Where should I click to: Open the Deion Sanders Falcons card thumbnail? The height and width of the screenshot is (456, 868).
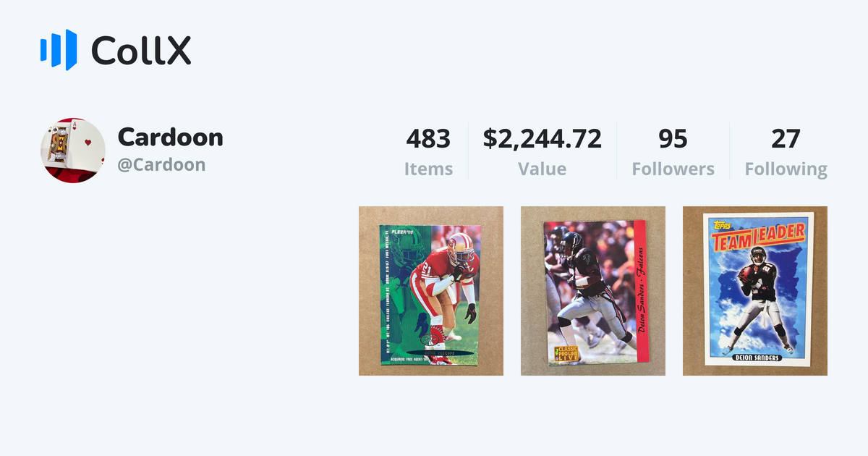593,290
